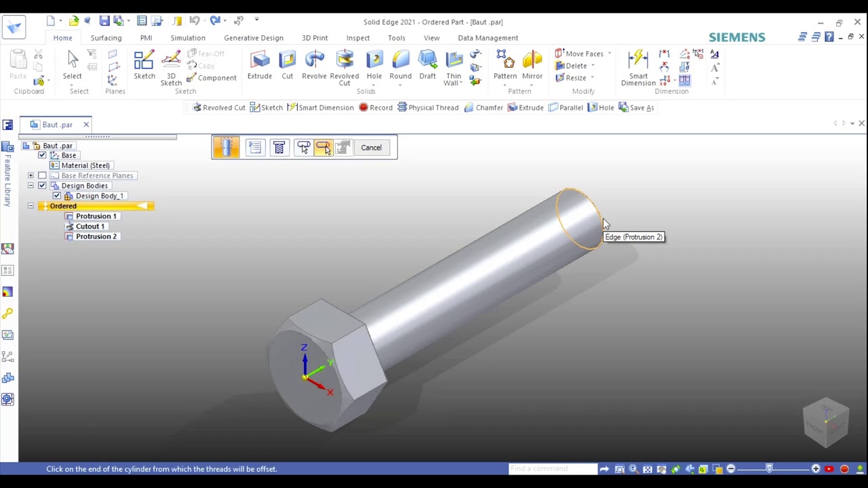868x488 pixels.
Task: Click the Cancel button in command bar
Action: [371, 147]
